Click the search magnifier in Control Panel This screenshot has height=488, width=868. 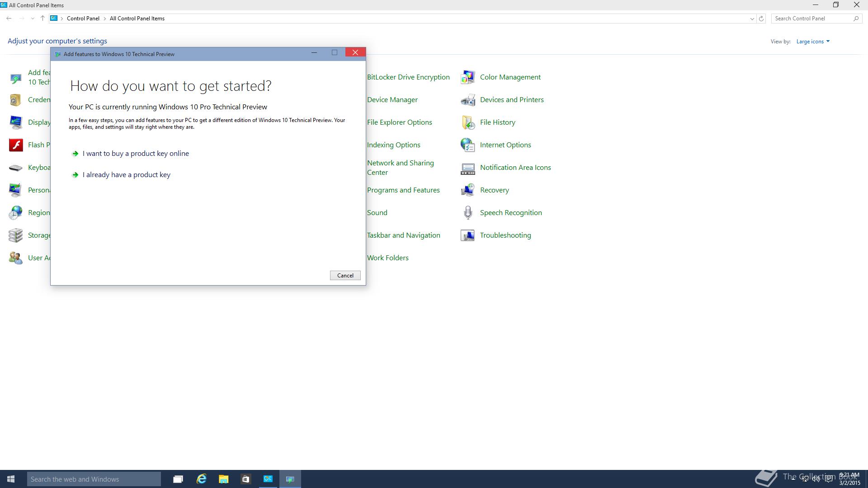point(856,19)
